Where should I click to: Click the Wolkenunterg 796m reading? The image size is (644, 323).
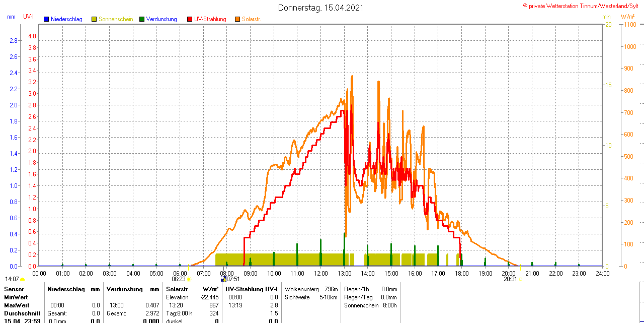click(311, 289)
